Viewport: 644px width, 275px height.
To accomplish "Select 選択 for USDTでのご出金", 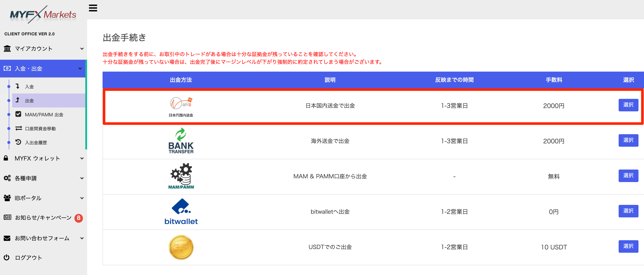I will pos(628,246).
